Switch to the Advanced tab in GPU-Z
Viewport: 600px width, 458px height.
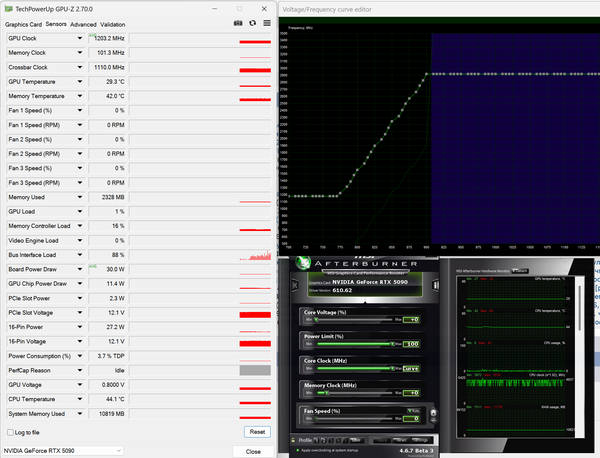point(83,24)
